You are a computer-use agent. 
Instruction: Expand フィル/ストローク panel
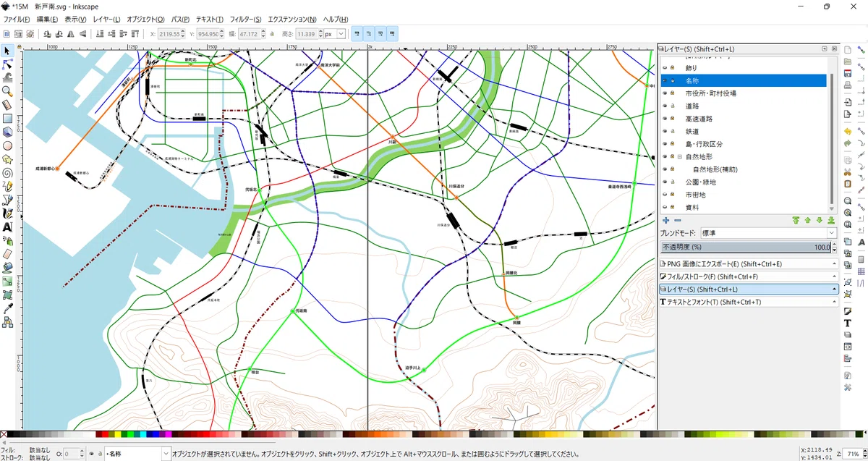coord(749,276)
